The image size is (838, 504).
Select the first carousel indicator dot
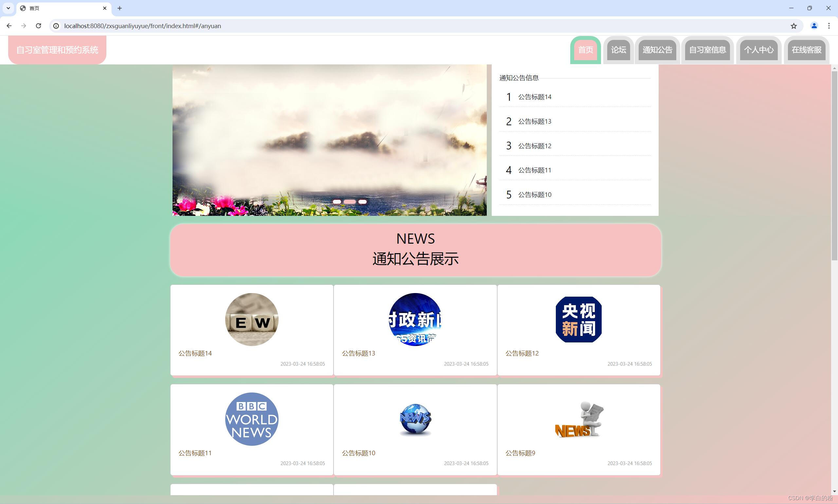tap(337, 202)
